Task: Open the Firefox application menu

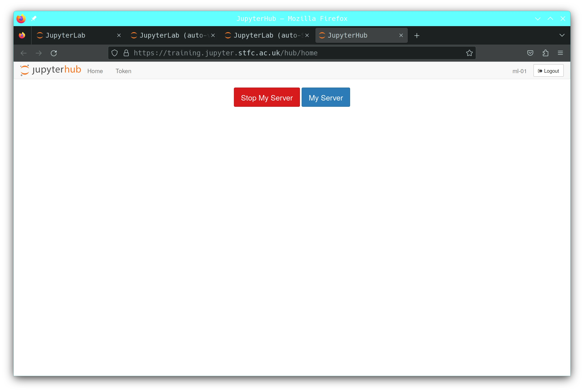Action: click(x=561, y=53)
